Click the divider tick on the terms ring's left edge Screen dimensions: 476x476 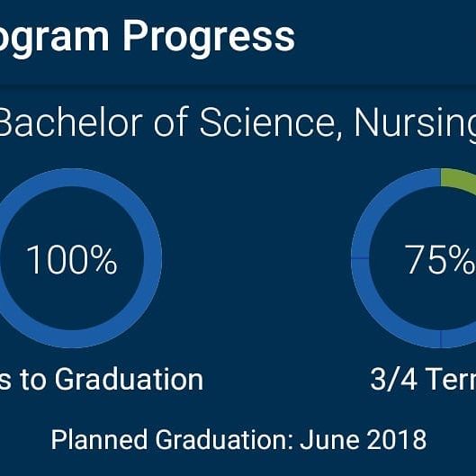[360, 258]
